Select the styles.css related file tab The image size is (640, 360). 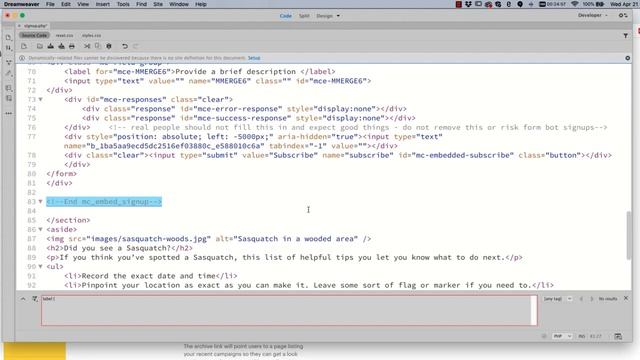(x=91, y=36)
